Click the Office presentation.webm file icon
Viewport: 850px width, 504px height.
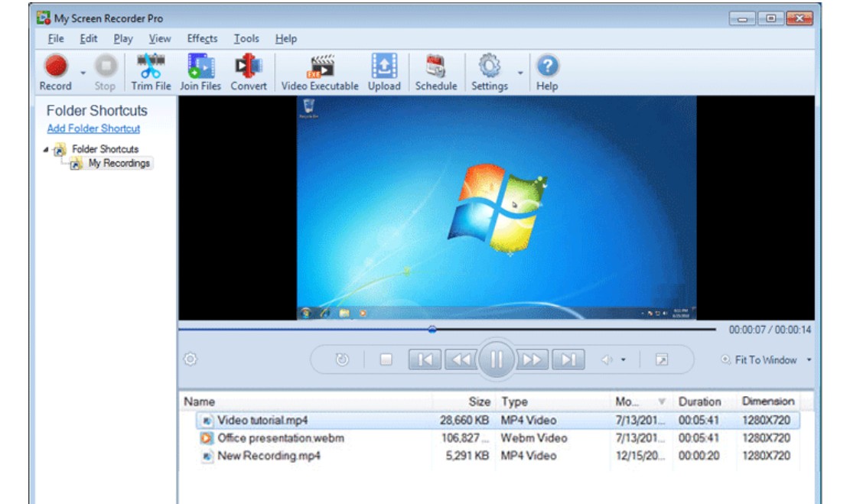click(x=206, y=438)
